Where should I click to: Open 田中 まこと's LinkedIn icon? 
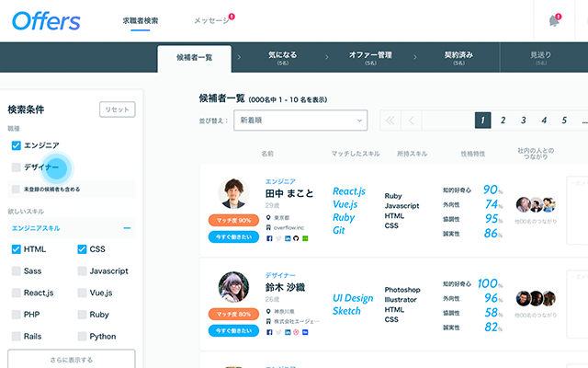[287, 238]
